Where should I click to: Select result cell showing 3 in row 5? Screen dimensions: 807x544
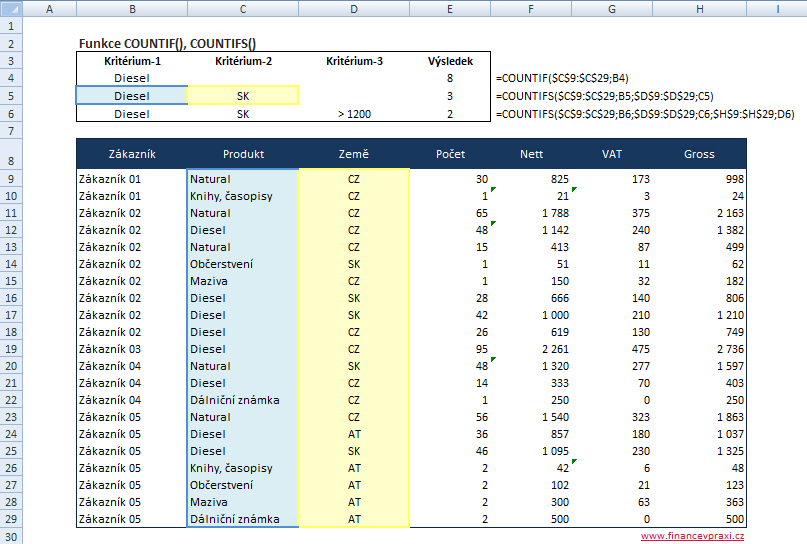pos(450,96)
